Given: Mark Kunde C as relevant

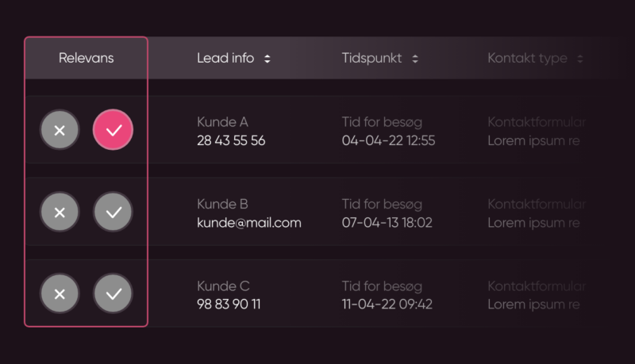Looking at the screenshot, I should coord(113,293).
